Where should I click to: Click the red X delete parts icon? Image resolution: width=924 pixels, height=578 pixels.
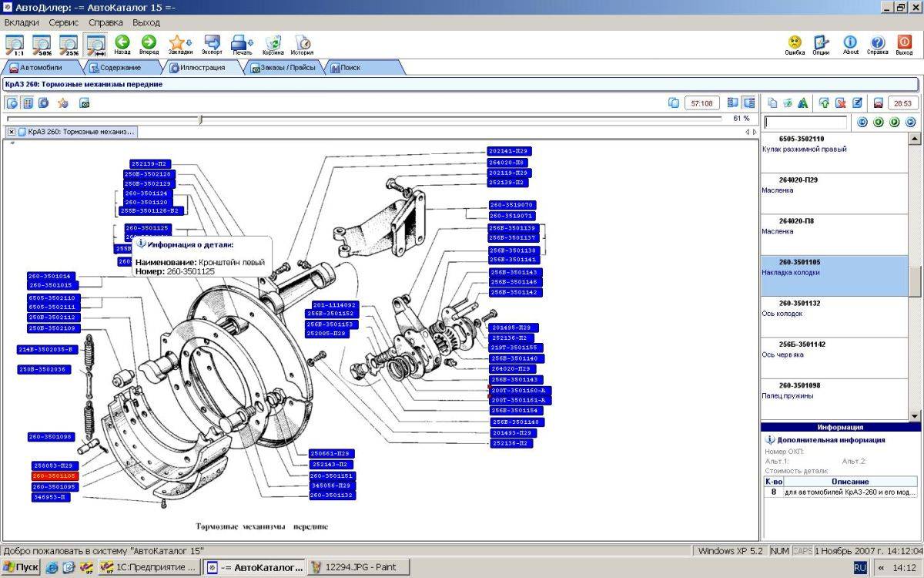[840, 102]
